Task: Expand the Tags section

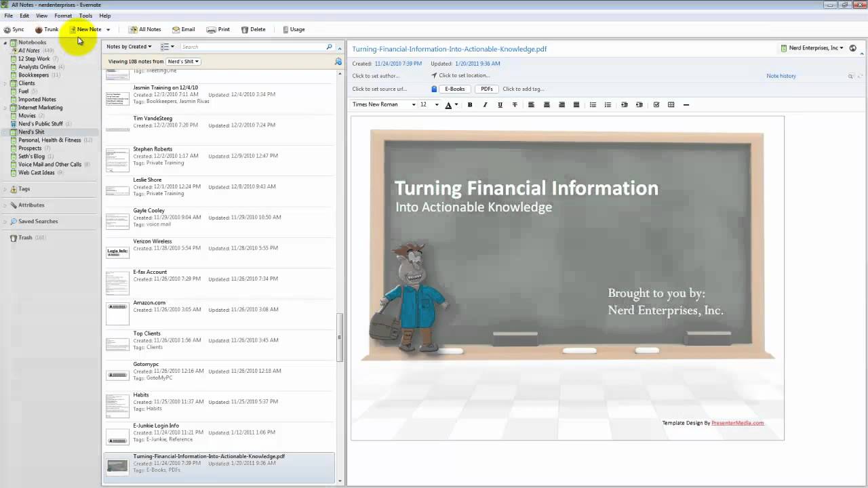Action: pyautogui.click(x=5, y=189)
